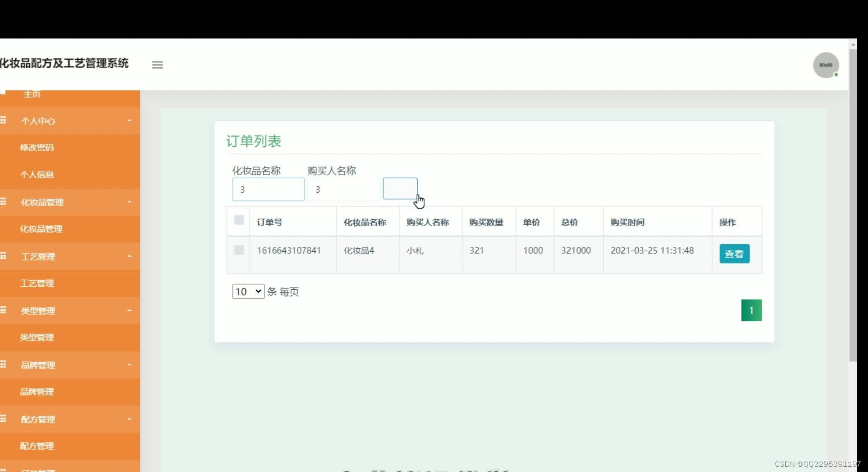
Task: Focus the 化妆品名称 search field
Action: point(269,189)
